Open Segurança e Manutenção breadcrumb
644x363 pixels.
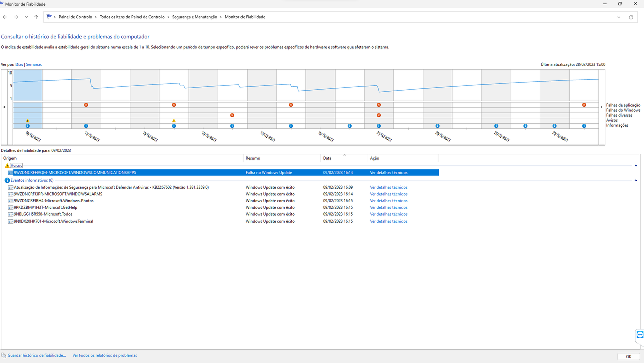pyautogui.click(x=194, y=17)
